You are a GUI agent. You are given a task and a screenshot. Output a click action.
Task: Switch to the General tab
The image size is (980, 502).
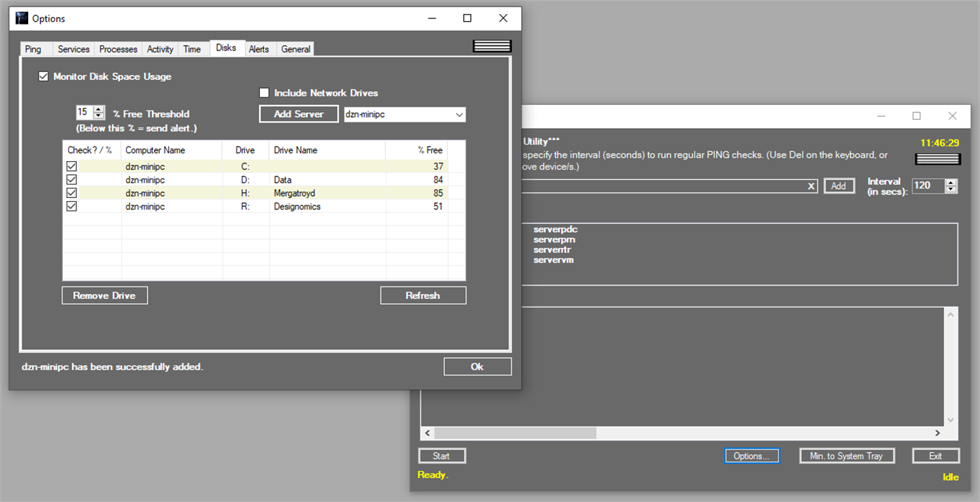296,49
